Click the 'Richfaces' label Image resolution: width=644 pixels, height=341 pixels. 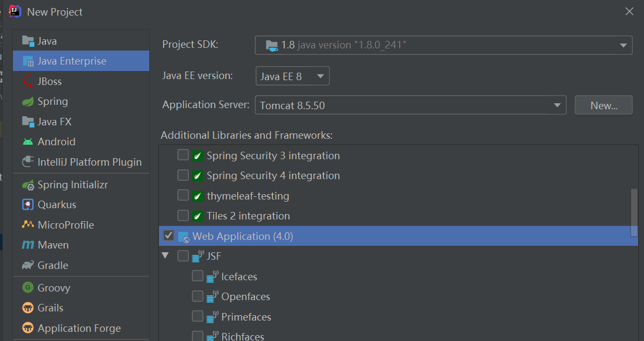(243, 336)
